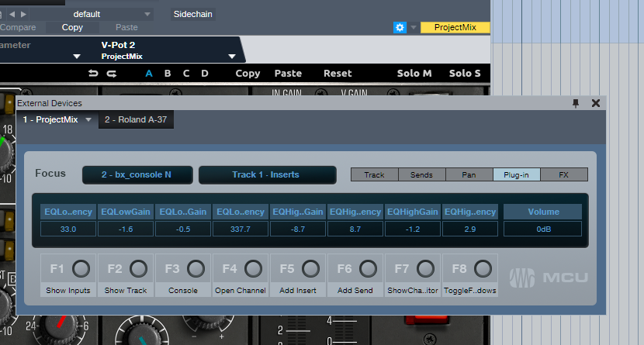This screenshot has width=644, height=345.
Task: Toggle Solo M in plug-in toolbar
Action: click(414, 74)
